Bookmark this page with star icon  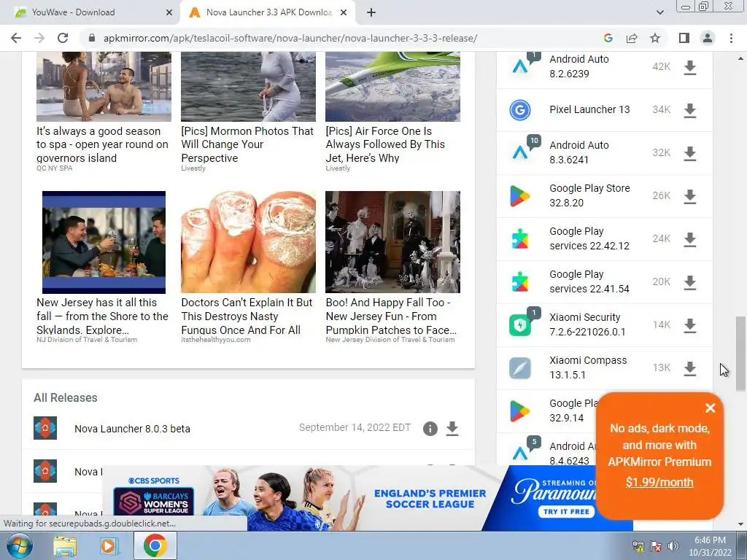tap(655, 38)
